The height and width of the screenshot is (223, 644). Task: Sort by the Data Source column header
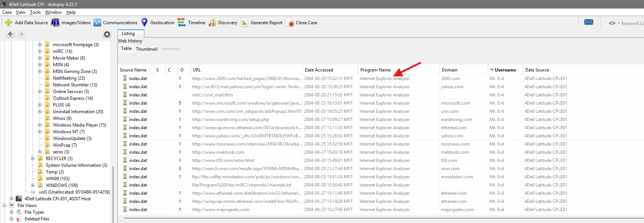coord(583,70)
